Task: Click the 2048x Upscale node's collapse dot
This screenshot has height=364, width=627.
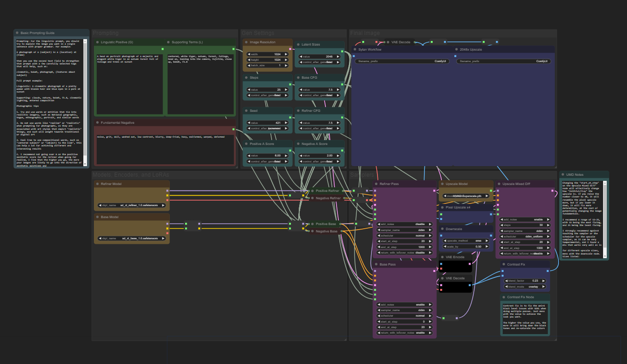Action: coord(456,49)
